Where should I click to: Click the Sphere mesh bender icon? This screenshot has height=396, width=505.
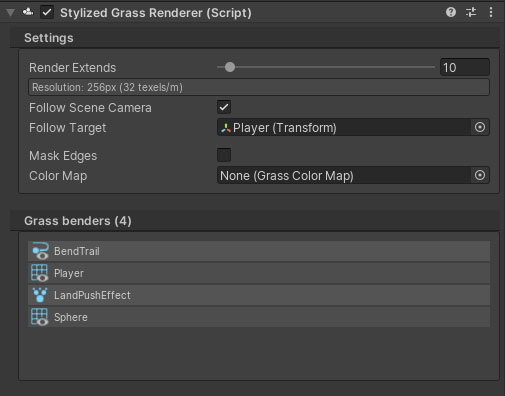39,317
